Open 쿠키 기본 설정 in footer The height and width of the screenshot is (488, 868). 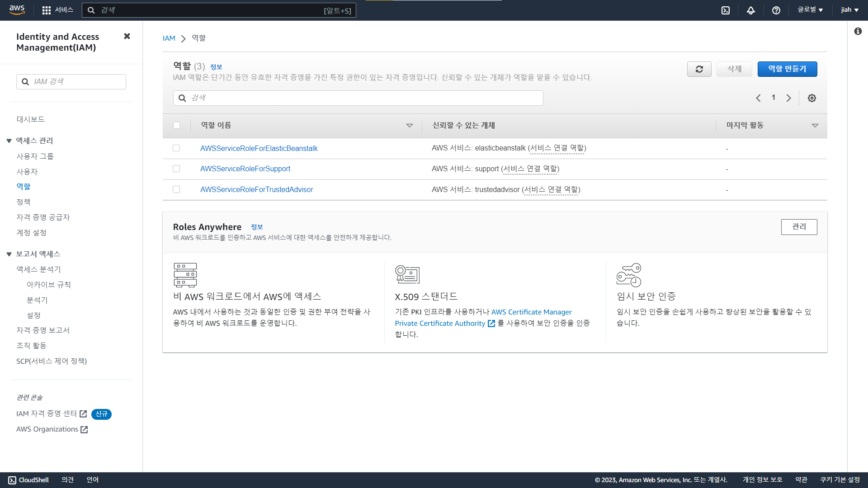click(840, 480)
